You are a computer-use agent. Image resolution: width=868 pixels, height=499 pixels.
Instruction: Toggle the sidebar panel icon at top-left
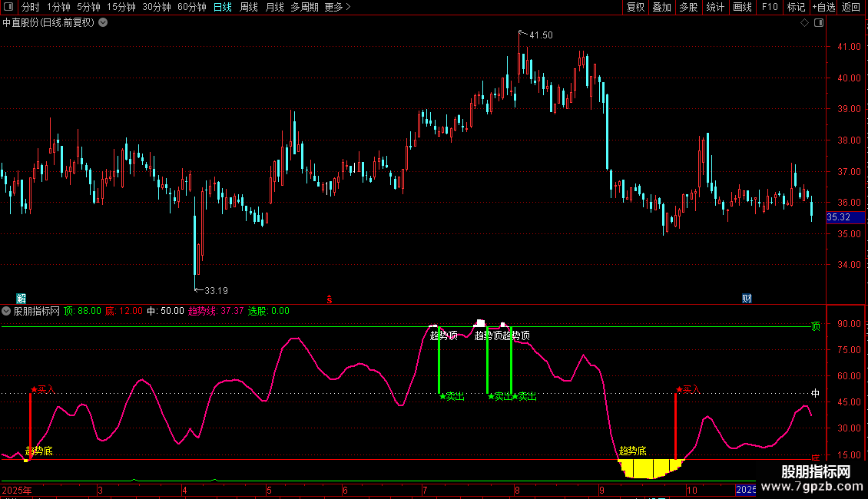coord(8,7)
